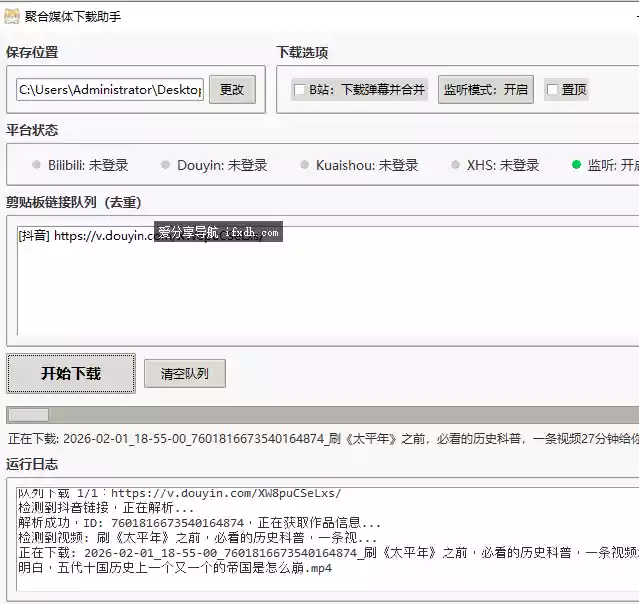Click the log line 检测到抖音链接
The width and height of the screenshot is (639, 604).
(x=106, y=507)
